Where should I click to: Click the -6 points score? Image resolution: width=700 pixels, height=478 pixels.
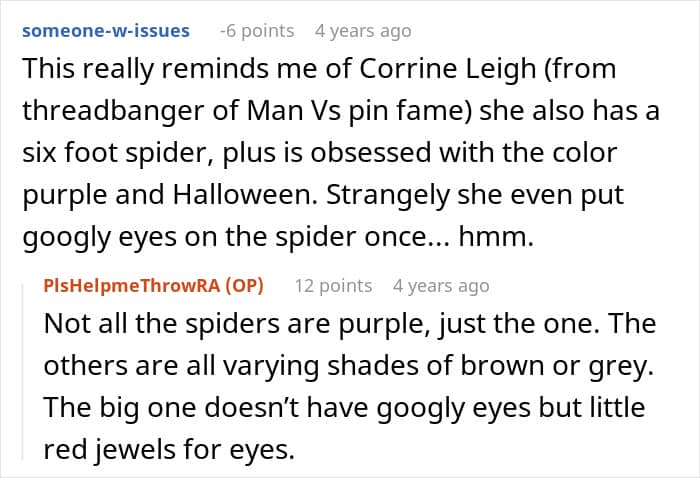[257, 31]
